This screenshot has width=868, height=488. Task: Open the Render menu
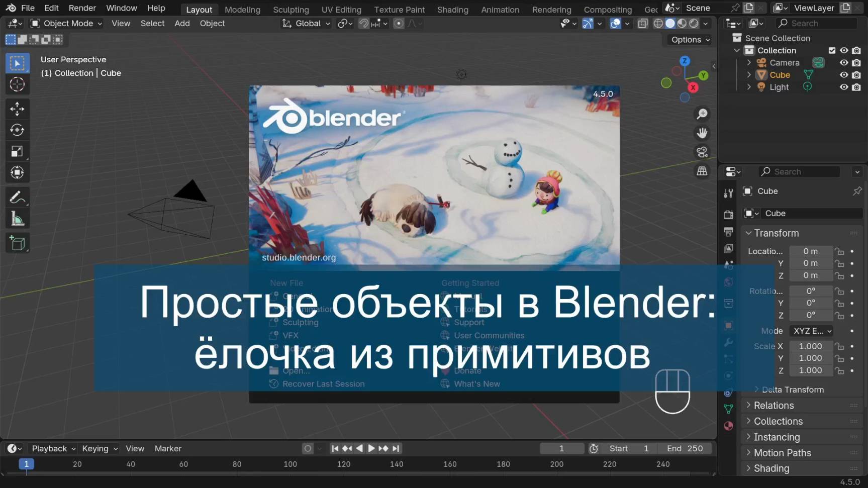(x=81, y=8)
